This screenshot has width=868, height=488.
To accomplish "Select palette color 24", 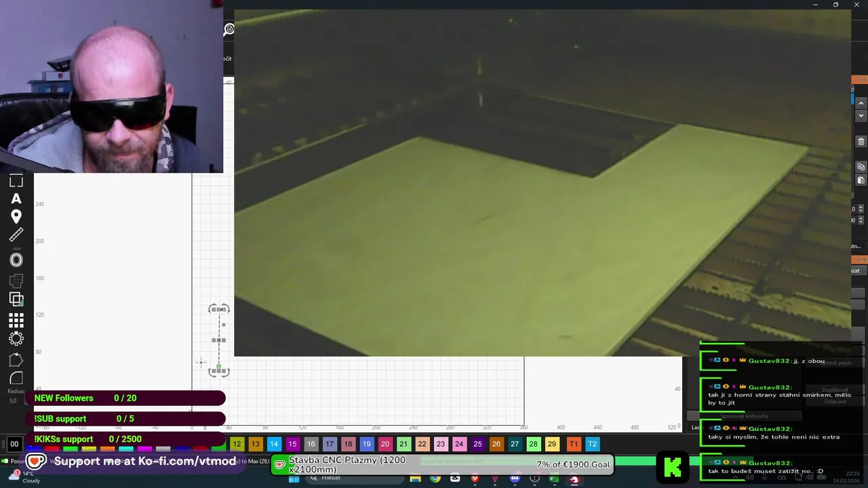I will coord(459,444).
